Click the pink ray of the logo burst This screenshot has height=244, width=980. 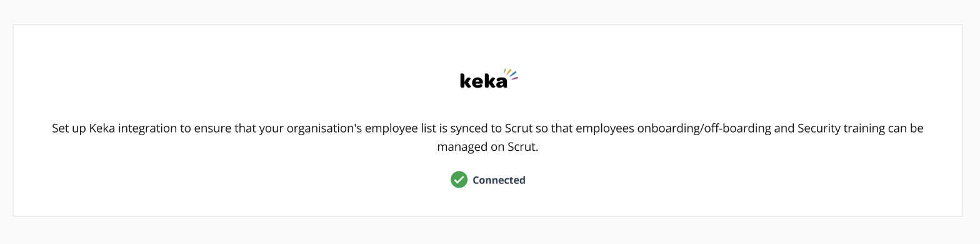pyautogui.click(x=515, y=78)
